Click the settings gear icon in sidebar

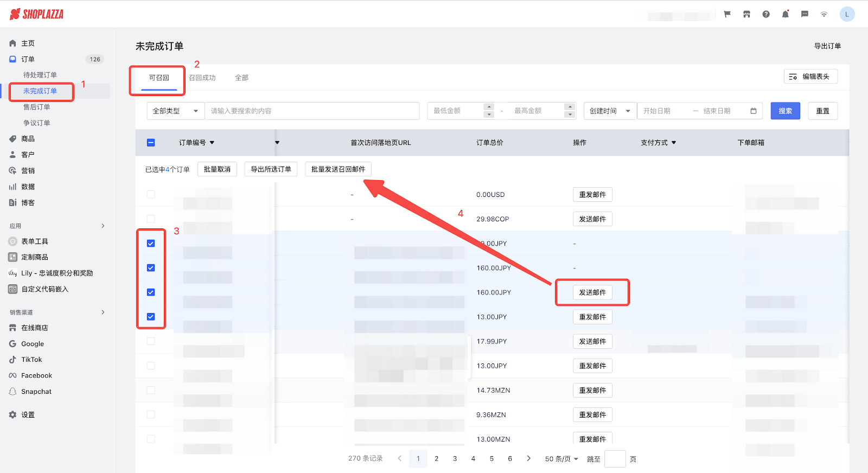(12, 414)
